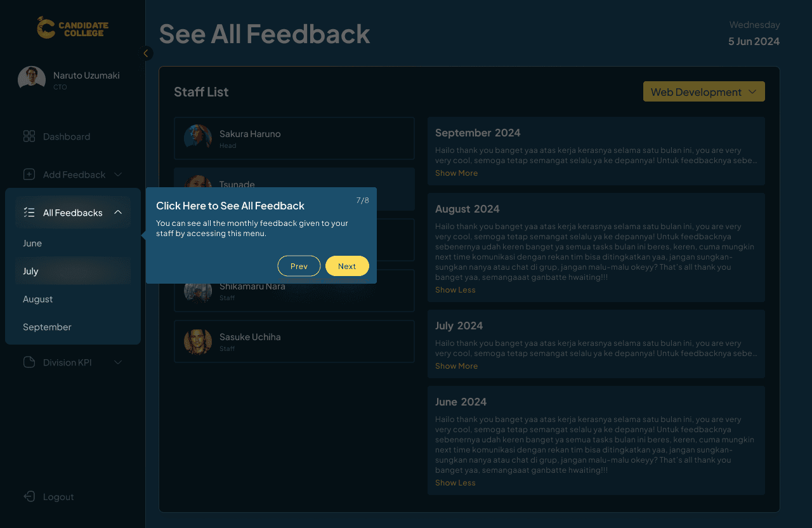Collapse sidebar with the arrow icon
The width and height of the screenshot is (812, 528).
click(x=147, y=53)
